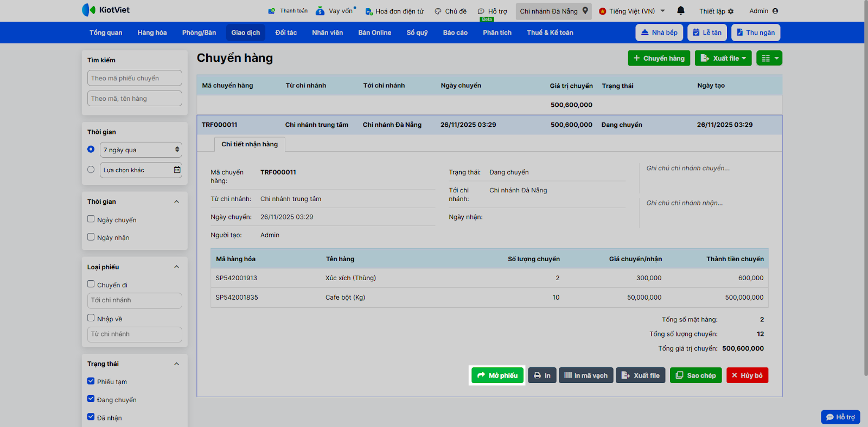The width and height of the screenshot is (868, 427).
Task: Uncheck the Đã nhận checkbox
Action: [91, 417]
